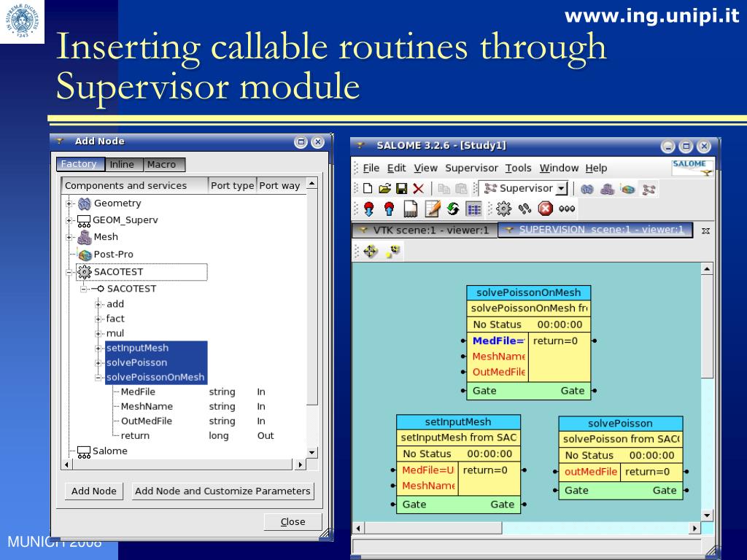Click the fit-all arrows icon in viewer toolbar
The image size is (747, 560).
point(371,251)
